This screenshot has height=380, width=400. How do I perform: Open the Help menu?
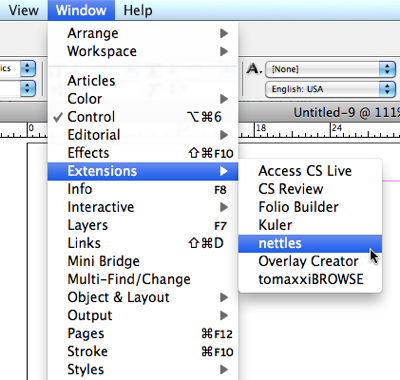click(x=138, y=10)
